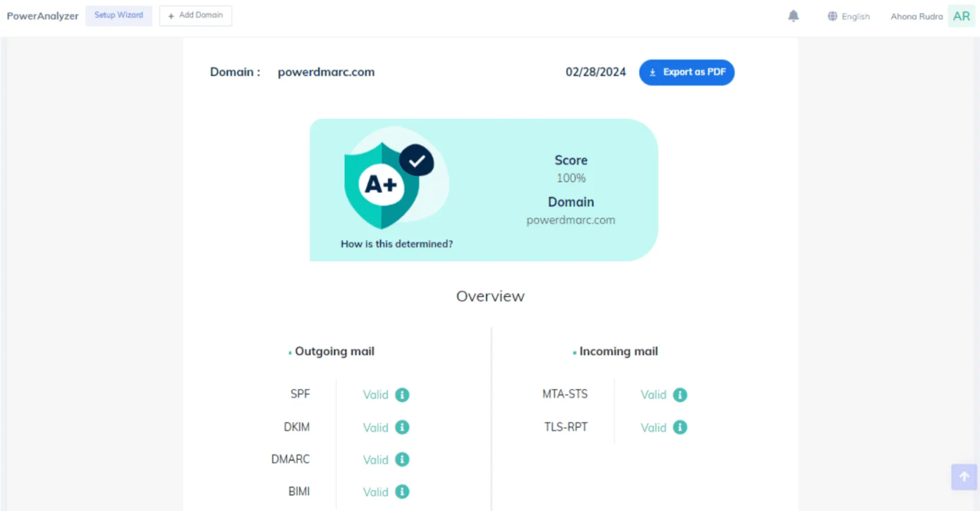Open the Ahona Rudra account menu
The width and height of the screenshot is (980, 511).
point(916,17)
